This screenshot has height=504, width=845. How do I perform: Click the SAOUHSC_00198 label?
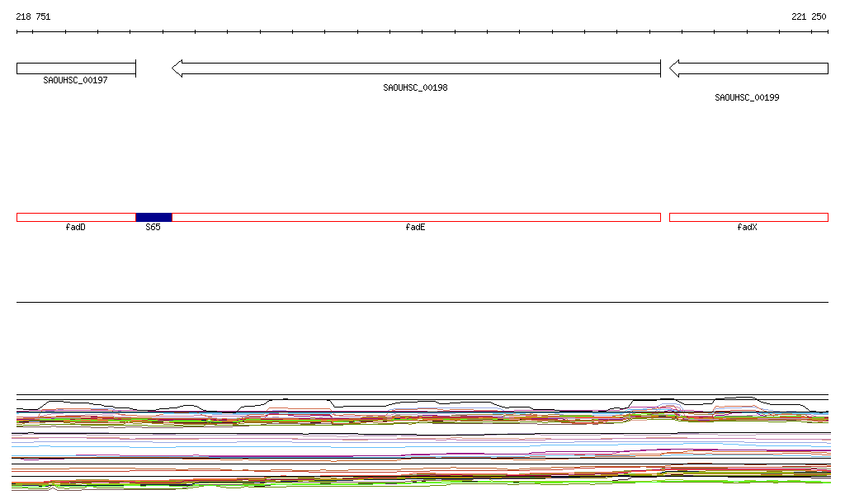click(415, 87)
